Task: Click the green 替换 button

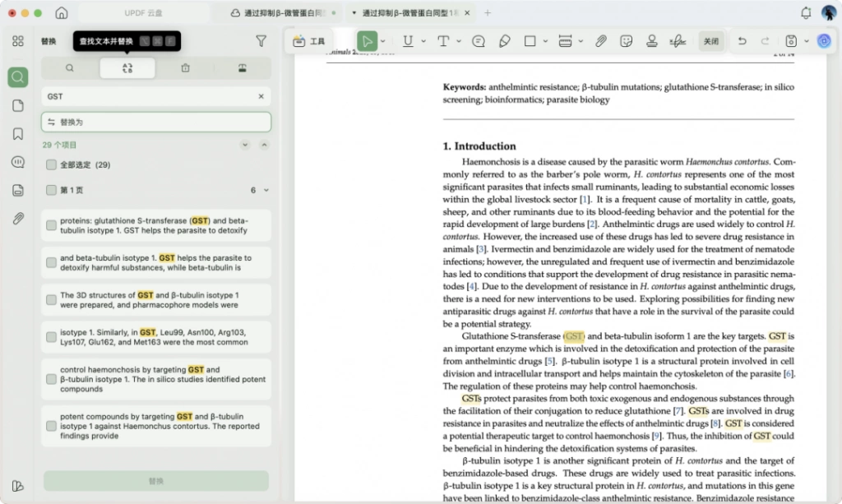Action: point(156,481)
